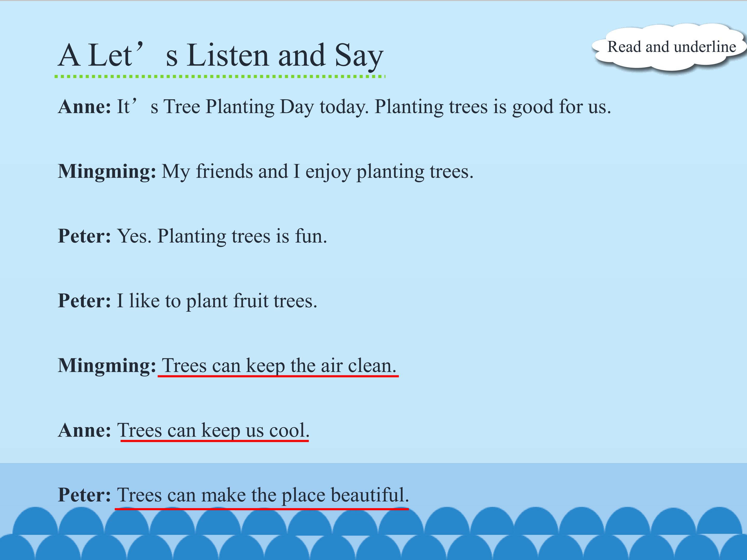This screenshot has height=560, width=747.
Task: Click the "Anne:" label before "Trees can keep us cool"
Action: [84, 430]
